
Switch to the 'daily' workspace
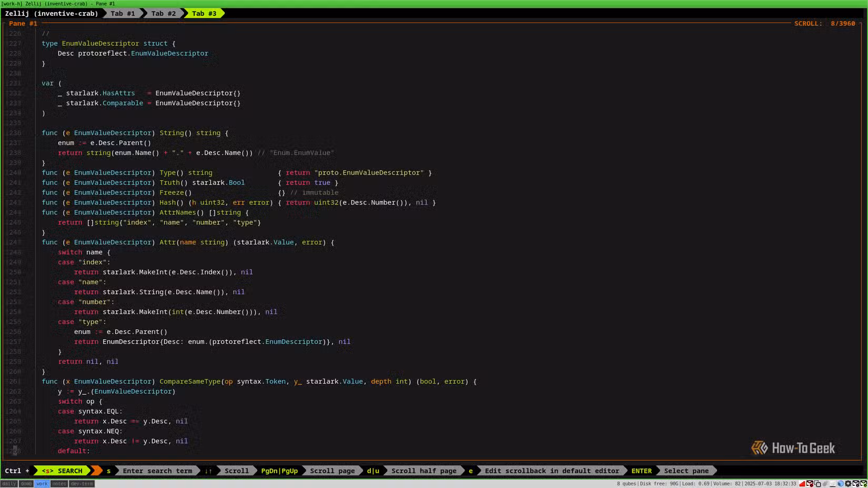click(x=9, y=484)
